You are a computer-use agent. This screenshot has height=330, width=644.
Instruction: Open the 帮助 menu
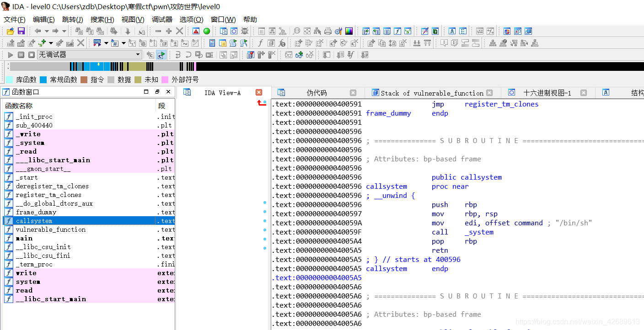250,20
